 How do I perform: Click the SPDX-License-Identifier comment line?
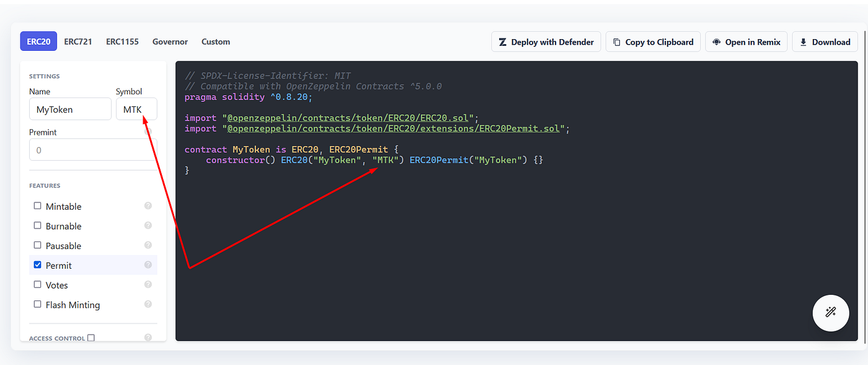(268, 76)
